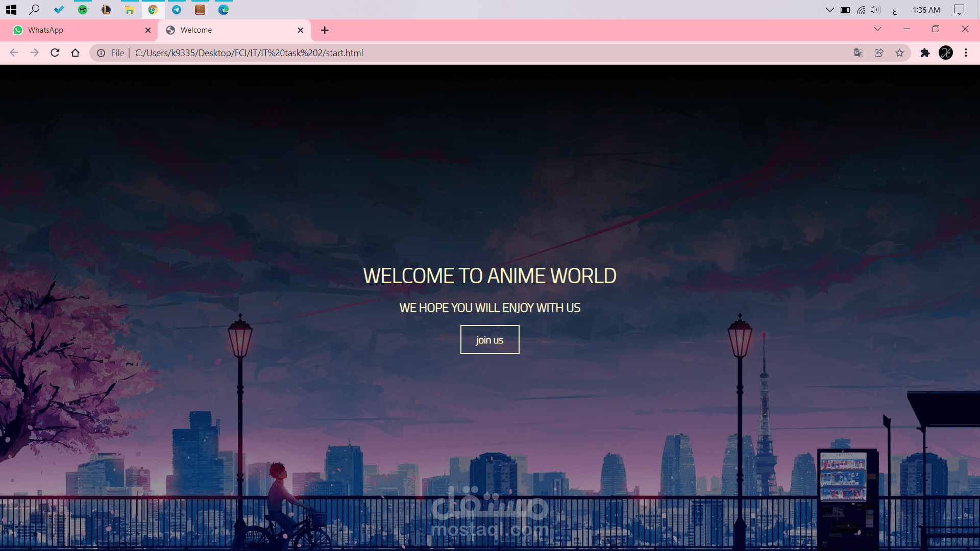Share this page

coord(879,53)
